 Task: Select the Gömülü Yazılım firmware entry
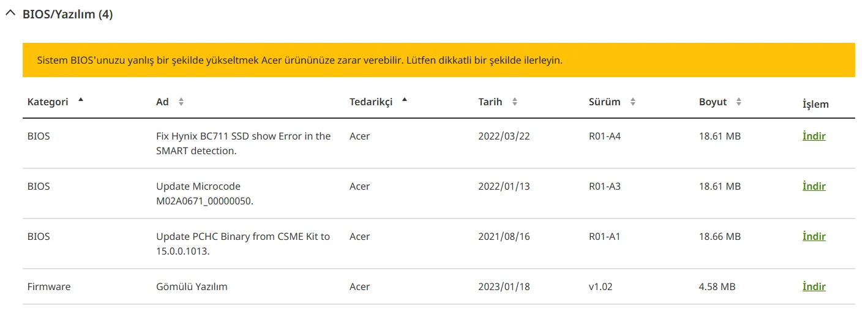pos(192,287)
